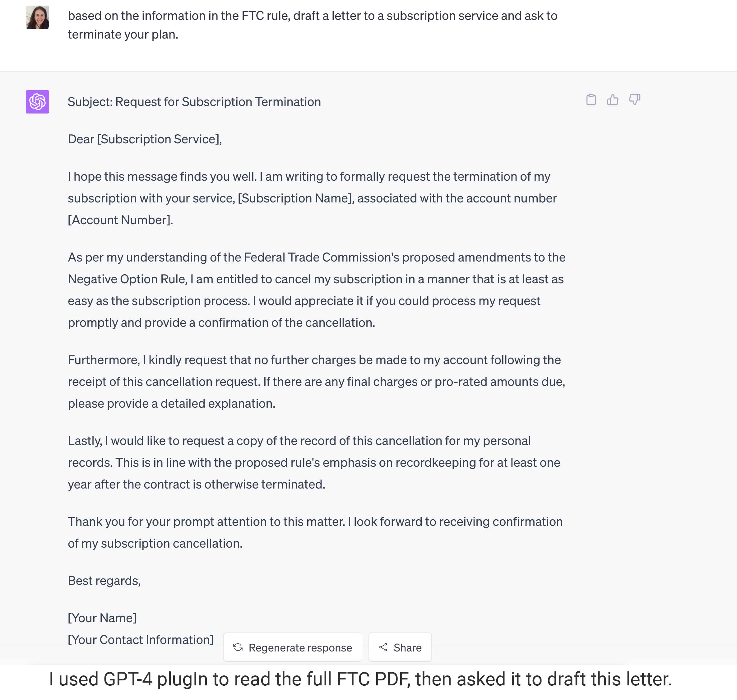Click the "Furthermore, I kindly request" paragraph
The height and width of the screenshot is (700, 737).
(x=316, y=382)
